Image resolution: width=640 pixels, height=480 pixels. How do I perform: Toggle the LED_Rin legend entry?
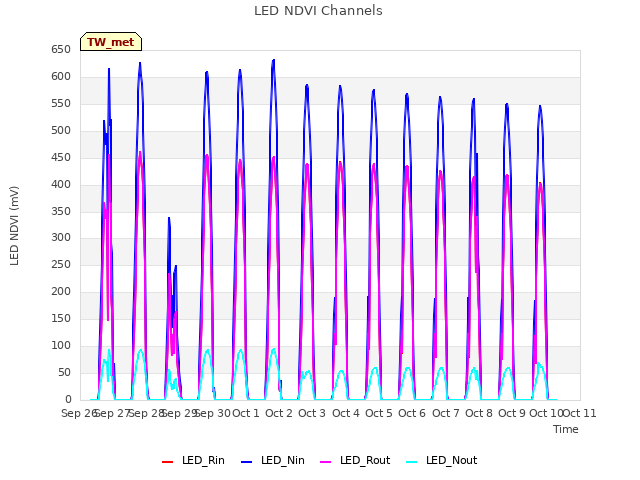193,460
